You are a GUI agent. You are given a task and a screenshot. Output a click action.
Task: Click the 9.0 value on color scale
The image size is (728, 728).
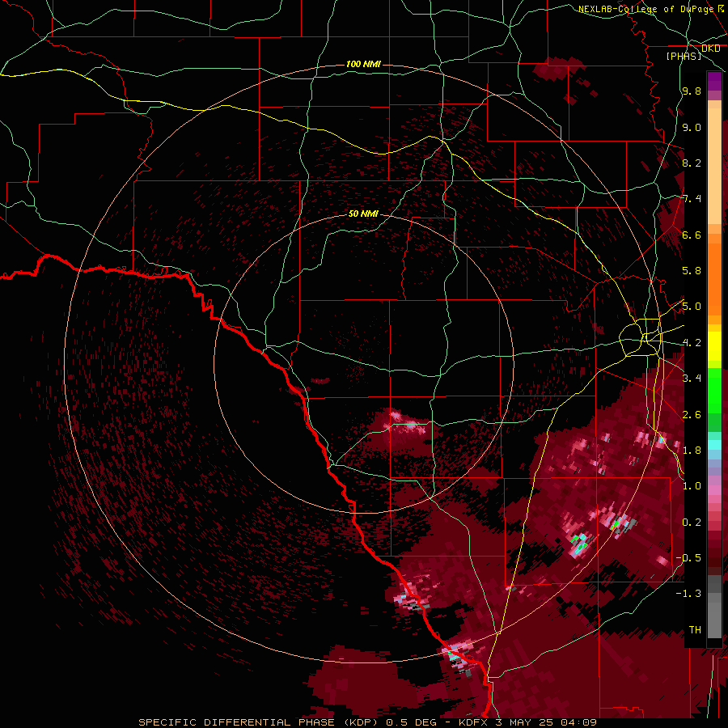(692, 127)
